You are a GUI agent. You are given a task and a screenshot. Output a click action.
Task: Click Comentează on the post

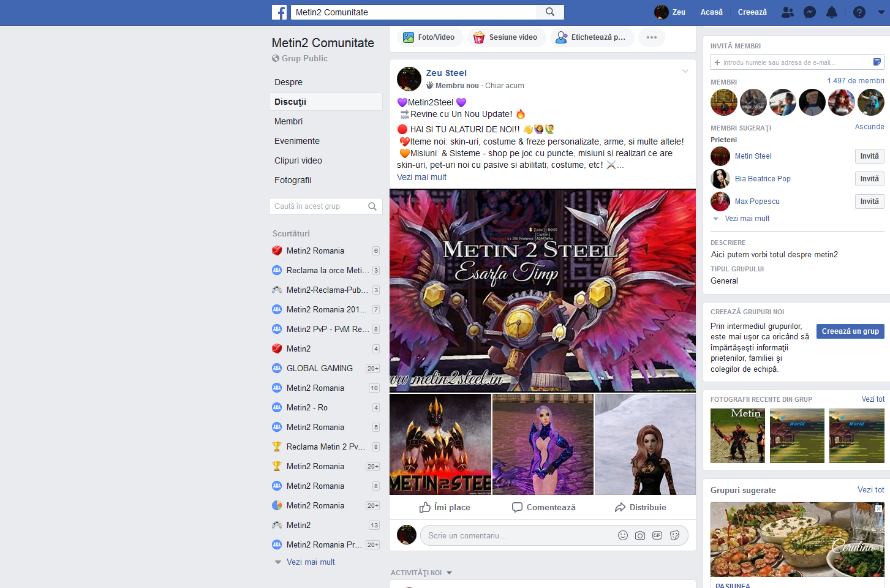(x=544, y=507)
